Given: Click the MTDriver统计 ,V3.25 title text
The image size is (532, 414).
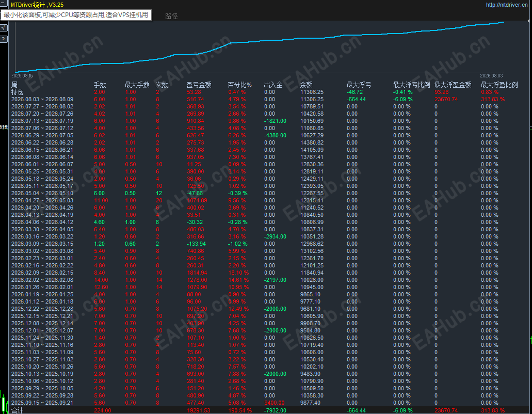Looking at the screenshot, I should click(37, 5).
